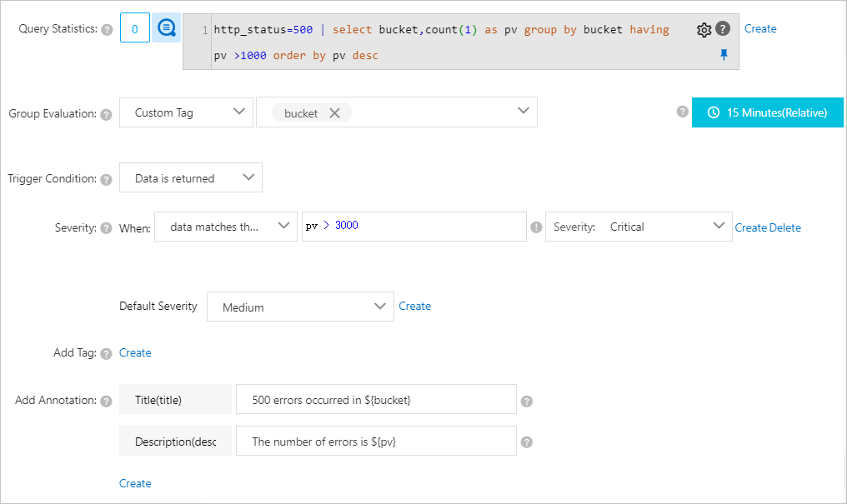Click help icon beside Add Tag label
This screenshot has height=504, width=847.
[x=107, y=353]
